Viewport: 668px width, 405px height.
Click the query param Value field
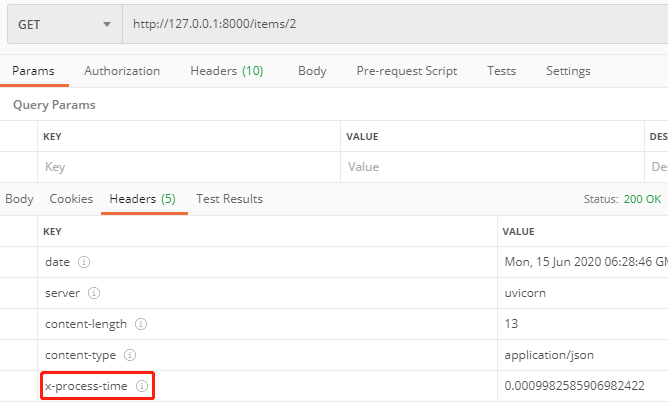point(492,167)
